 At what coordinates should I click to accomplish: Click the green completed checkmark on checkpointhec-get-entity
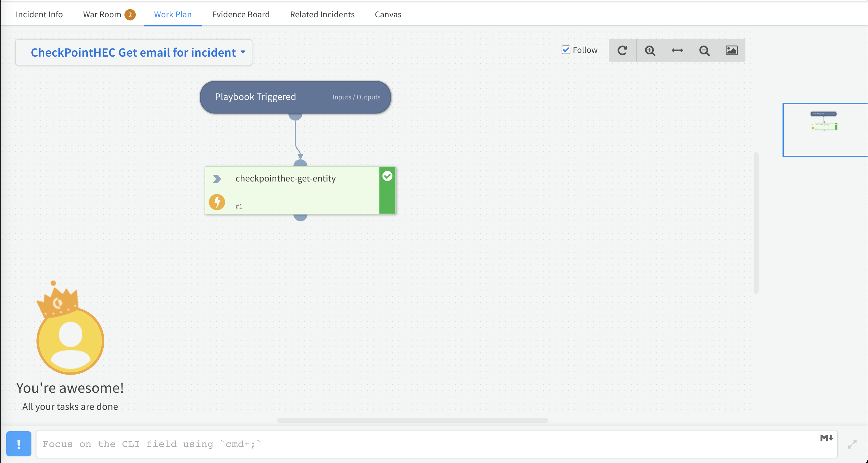[x=387, y=176]
